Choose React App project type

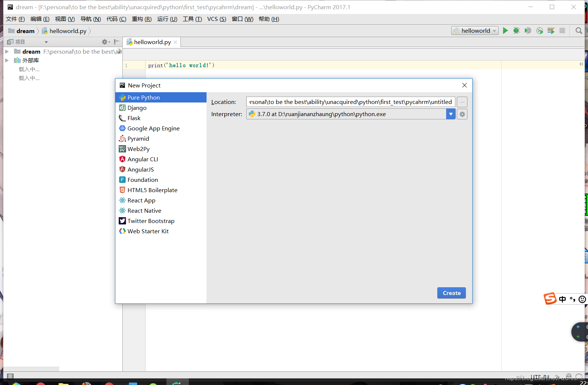(x=161, y=200)
